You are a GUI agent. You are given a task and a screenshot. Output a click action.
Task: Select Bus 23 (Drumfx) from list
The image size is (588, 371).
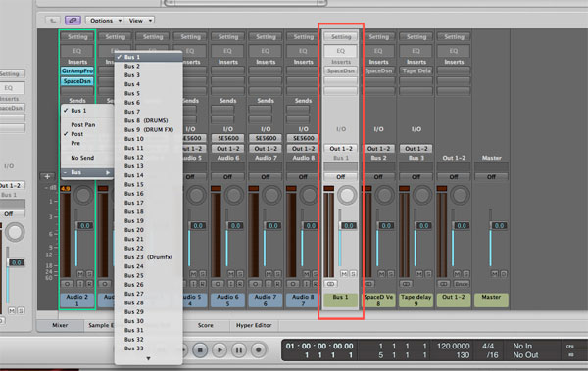(149, 257)
